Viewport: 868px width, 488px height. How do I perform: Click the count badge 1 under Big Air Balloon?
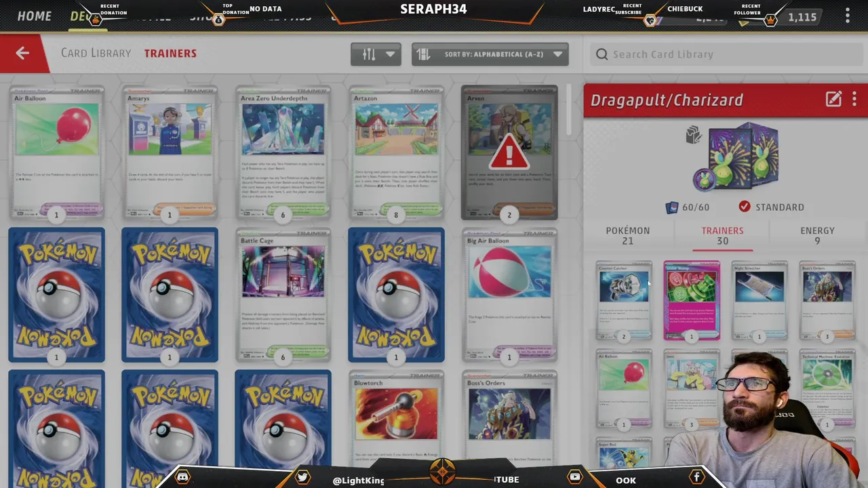pos(509,357)
